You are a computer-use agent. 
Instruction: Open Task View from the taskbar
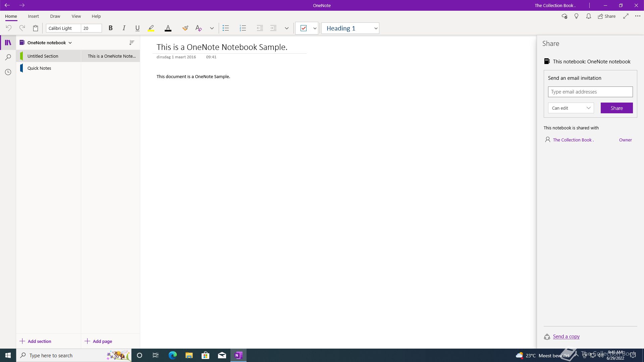[x=156, y=355]
